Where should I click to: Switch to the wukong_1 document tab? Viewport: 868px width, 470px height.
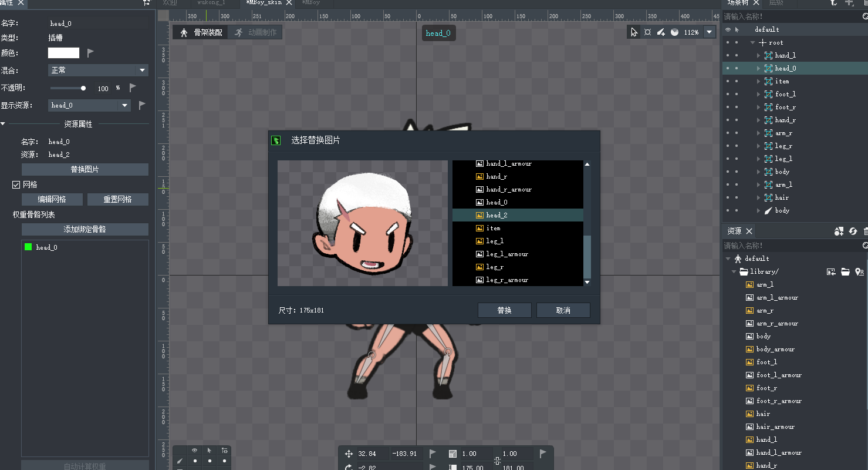pos(211,3)
